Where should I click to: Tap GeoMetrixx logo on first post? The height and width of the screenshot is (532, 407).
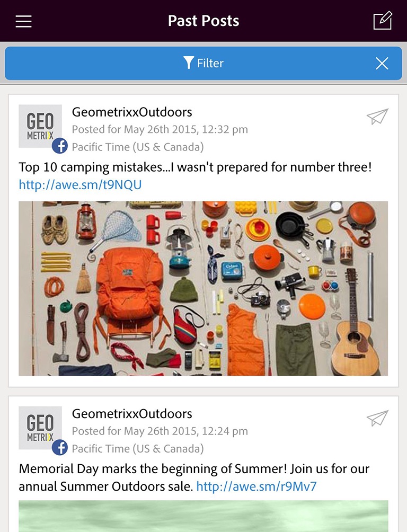[40, 126]
